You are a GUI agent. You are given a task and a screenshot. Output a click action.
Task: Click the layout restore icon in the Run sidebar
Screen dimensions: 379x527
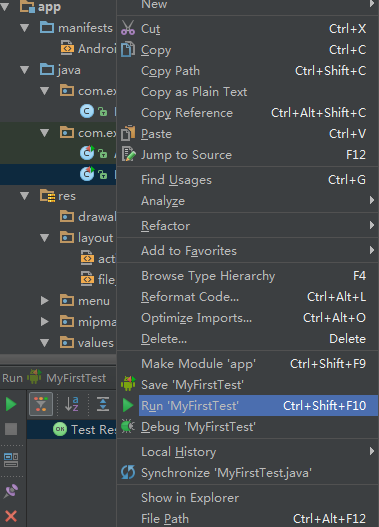point(11,460)
